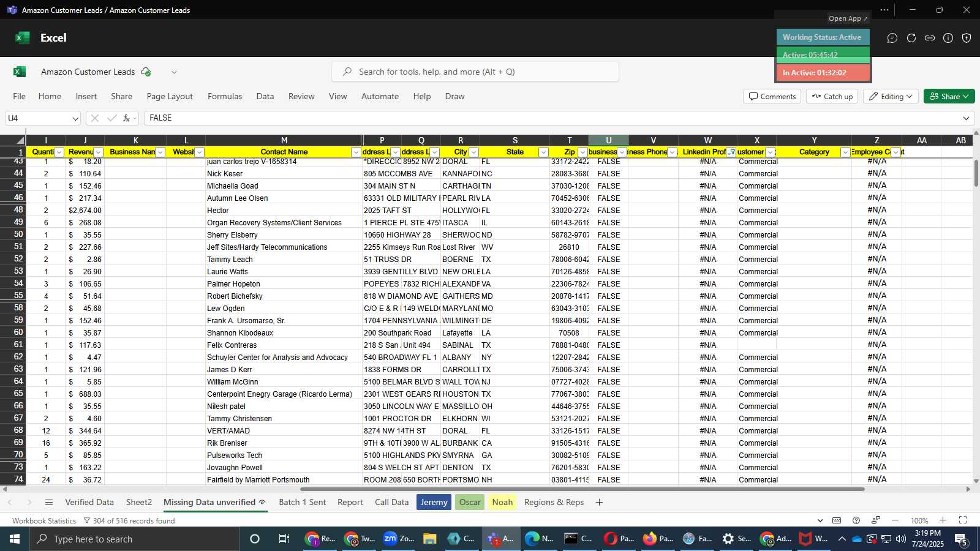Screen dimensions: 980x551
Task: Open the Data ribbon tab
Action: pyautogui.click(x=265, y=96)
